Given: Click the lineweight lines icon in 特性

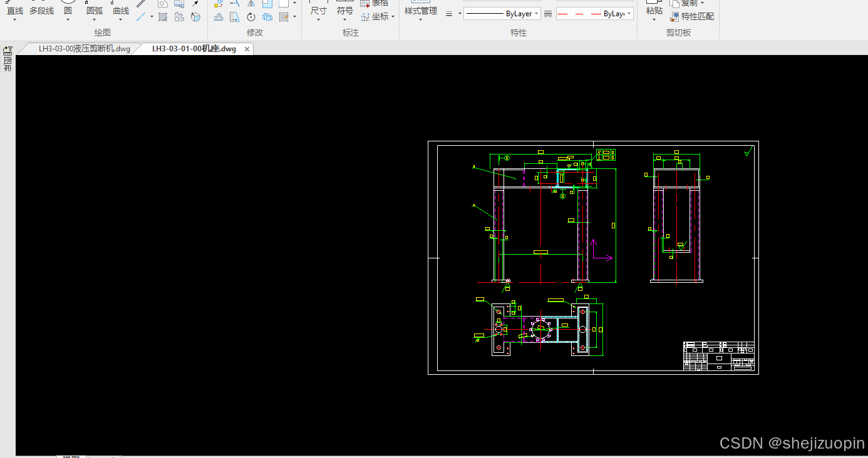Looking at the screenshot, I should [x=449, y=14].
